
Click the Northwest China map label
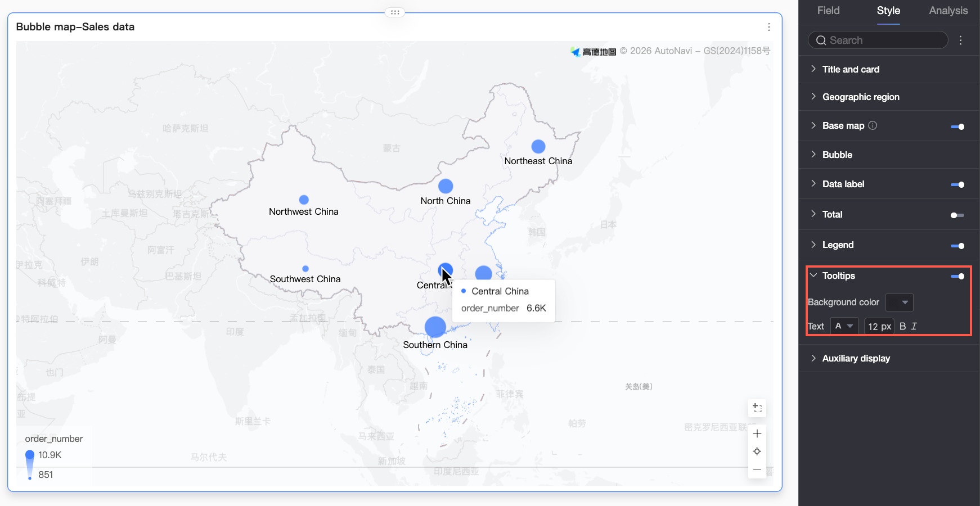click(x=304, y=211)
